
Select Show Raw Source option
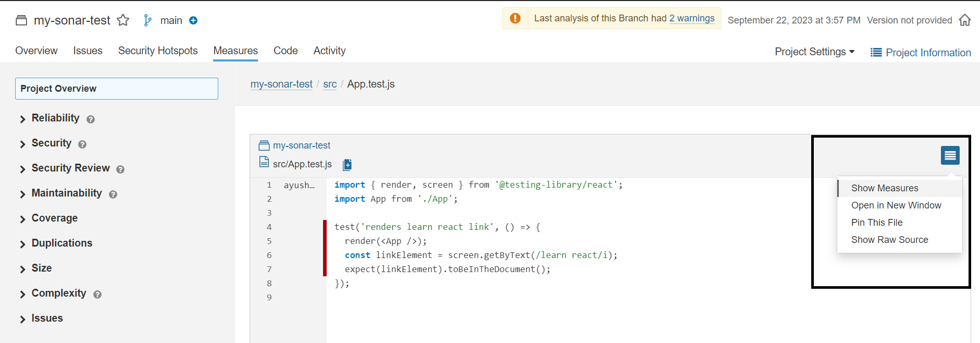(x=900, y=240)
